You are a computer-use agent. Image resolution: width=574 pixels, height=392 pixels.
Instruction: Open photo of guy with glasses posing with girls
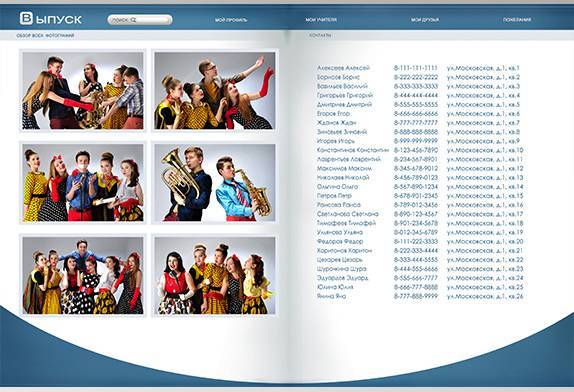pyautogui.click(x=215, y=90)
